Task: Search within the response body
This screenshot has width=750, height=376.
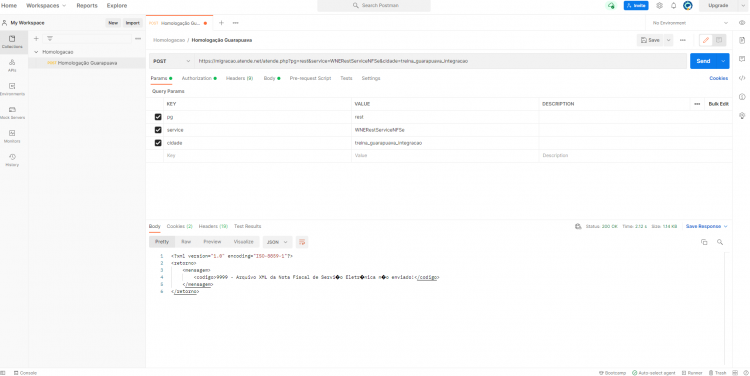Action: (720, 242)
